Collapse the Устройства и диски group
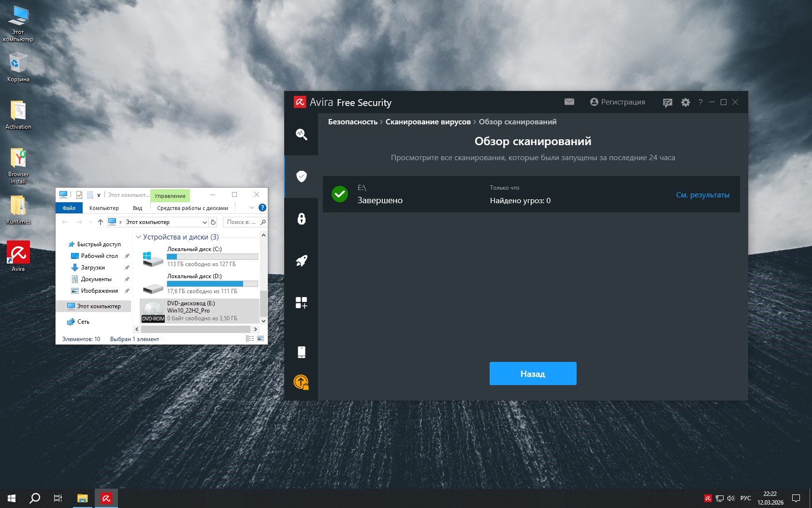This screenshot has width=812, height=508. (139, 237)
